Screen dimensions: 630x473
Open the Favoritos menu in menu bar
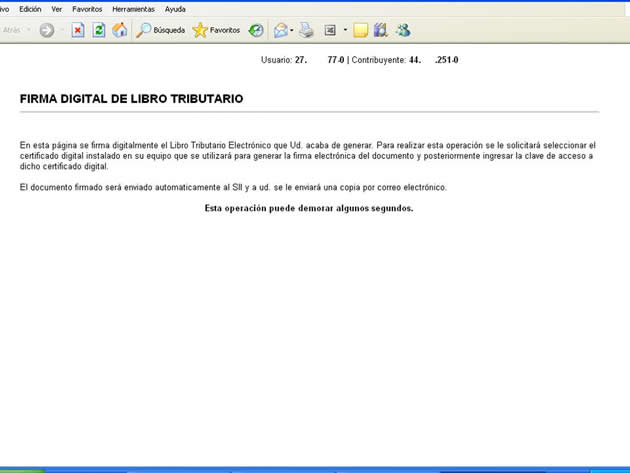point(87,9)
